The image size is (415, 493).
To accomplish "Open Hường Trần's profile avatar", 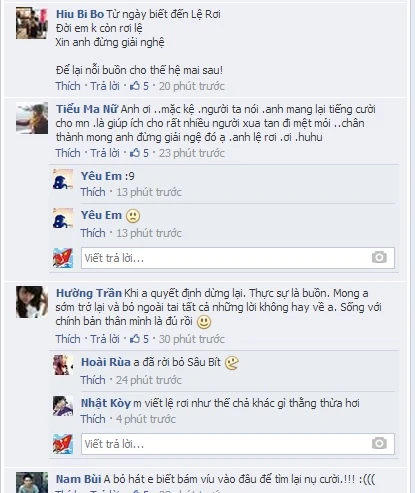I will pyautogui.click(x=32, y=302).
